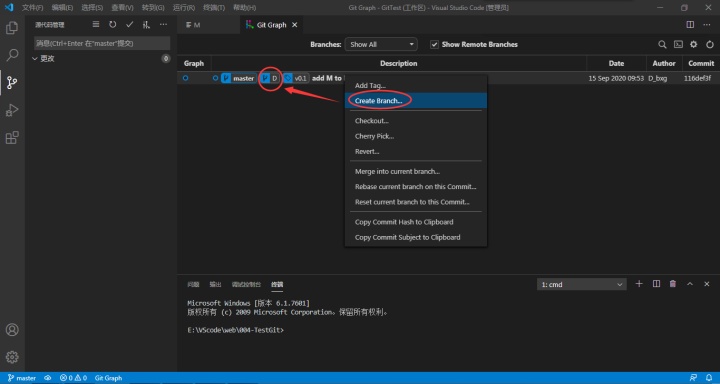Click the commit message input field

[x=102, y=43]
